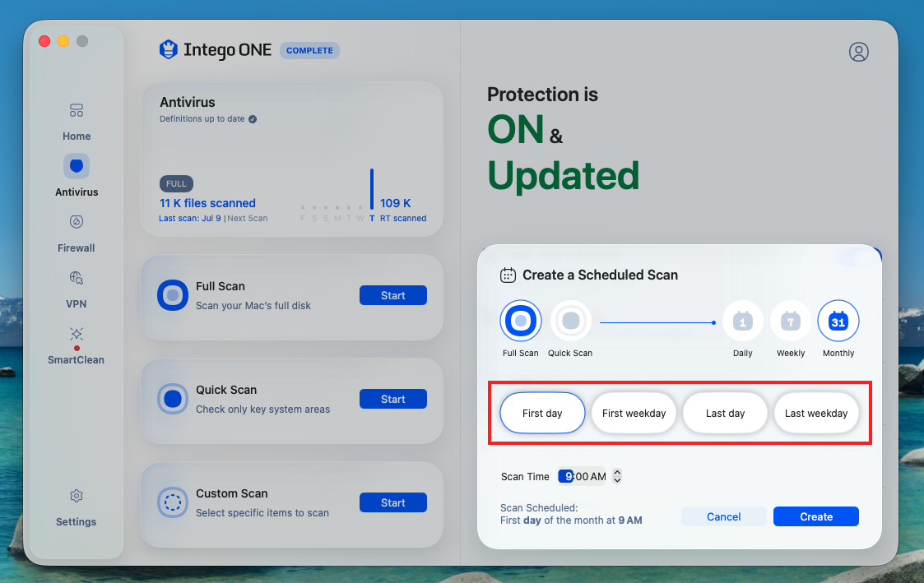Image resolution: width=924 pixels, height=583 pixels.
Task: Open the Home section in sidebar
Action: click(x=77, y=122)
